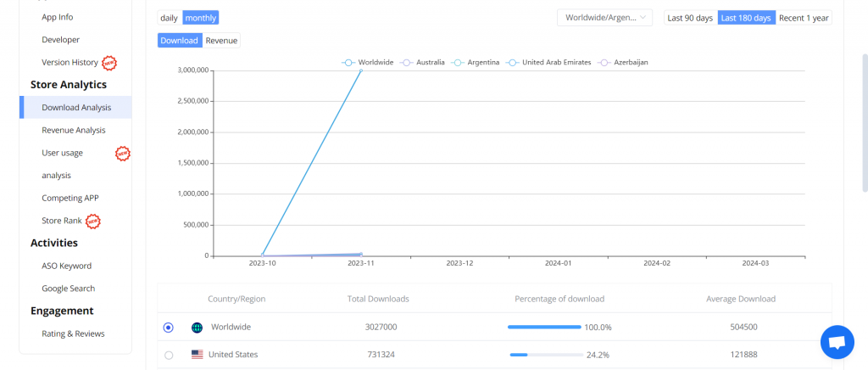Open Revenue Analysis in sidebar
The width and height of the screenshot is (868, 370).
pos(74,130)
